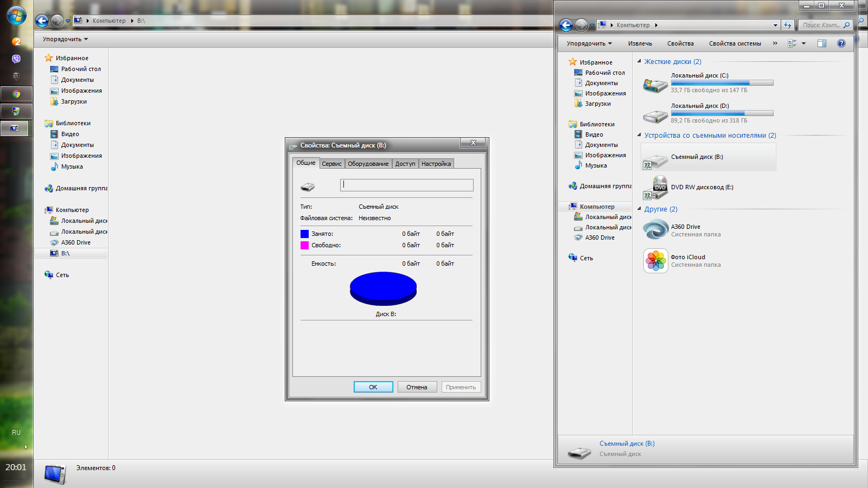The image size is (868, 488).
Task: Expand the toolbar overflow chevron
Action: pyautogui.click(x=775, y=43)
